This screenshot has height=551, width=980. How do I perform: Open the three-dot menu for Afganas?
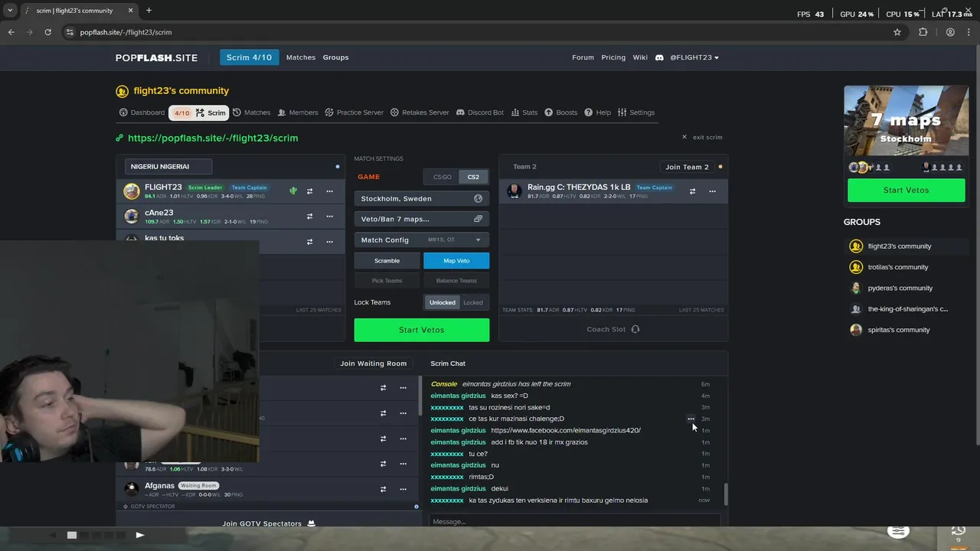403,489
